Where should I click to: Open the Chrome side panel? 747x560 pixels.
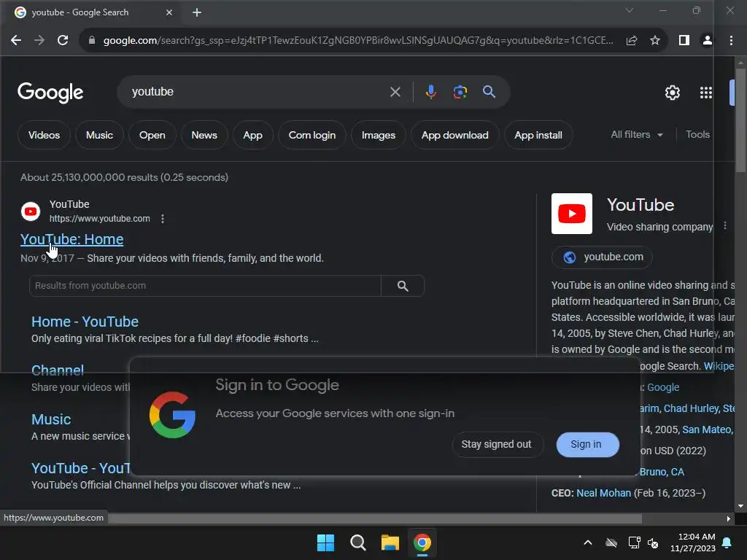tap(684, 41)
